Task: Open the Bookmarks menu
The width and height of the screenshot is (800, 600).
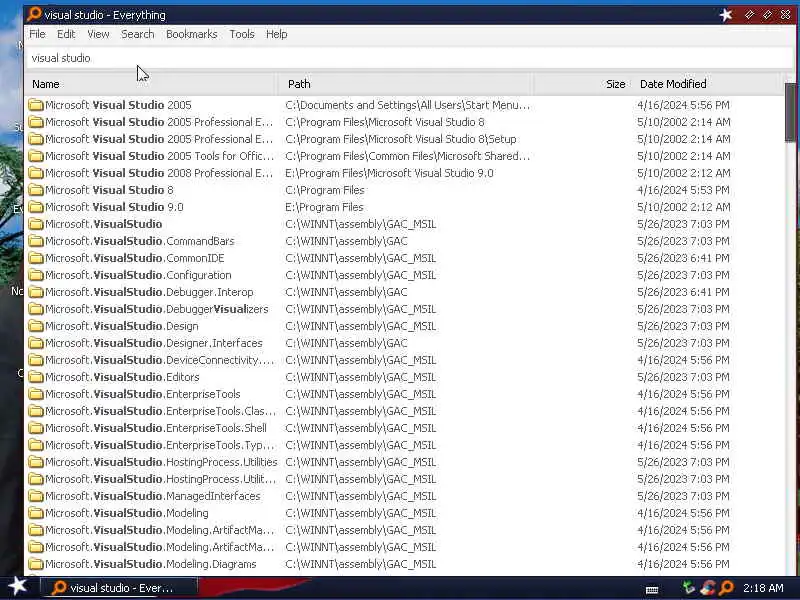Action: [191, 34]
